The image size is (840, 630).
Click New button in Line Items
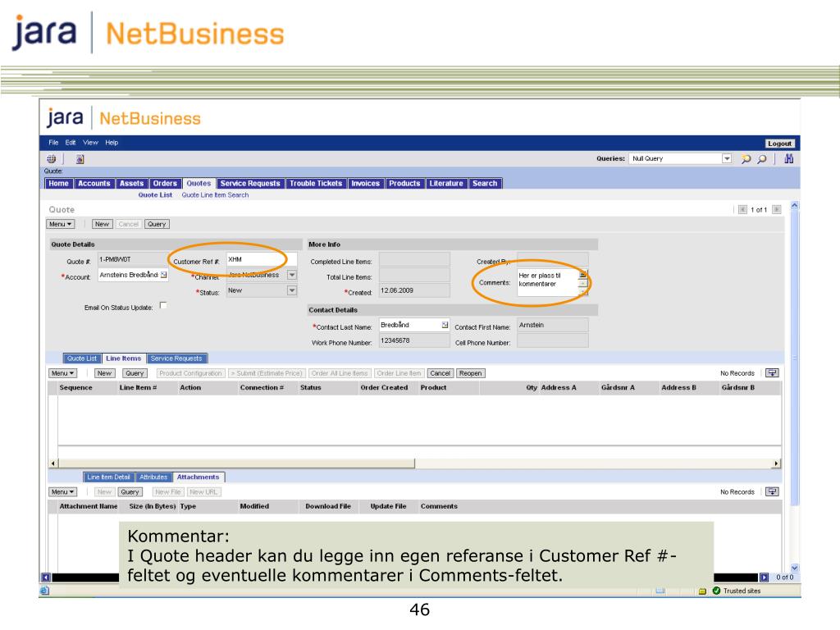click(x=104, y=373)
